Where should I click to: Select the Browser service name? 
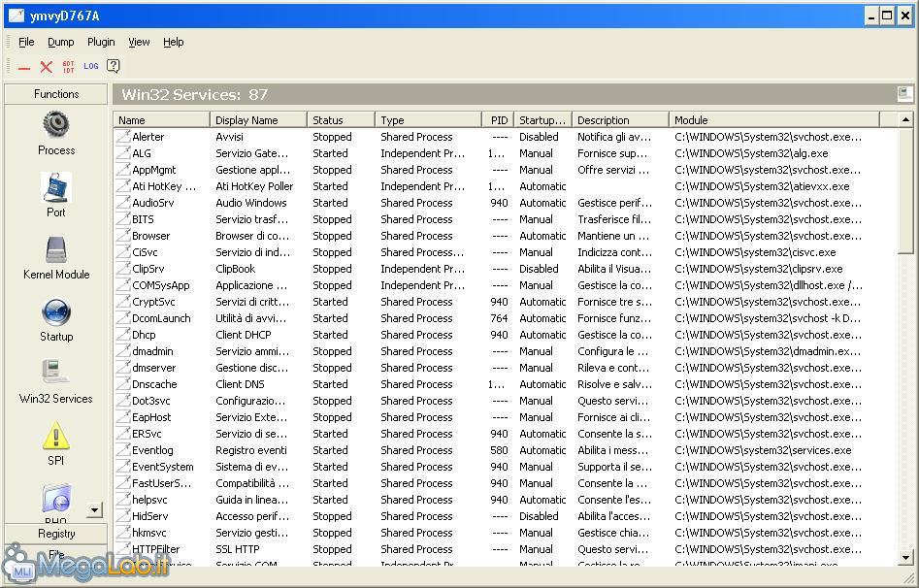pos(150,236)
